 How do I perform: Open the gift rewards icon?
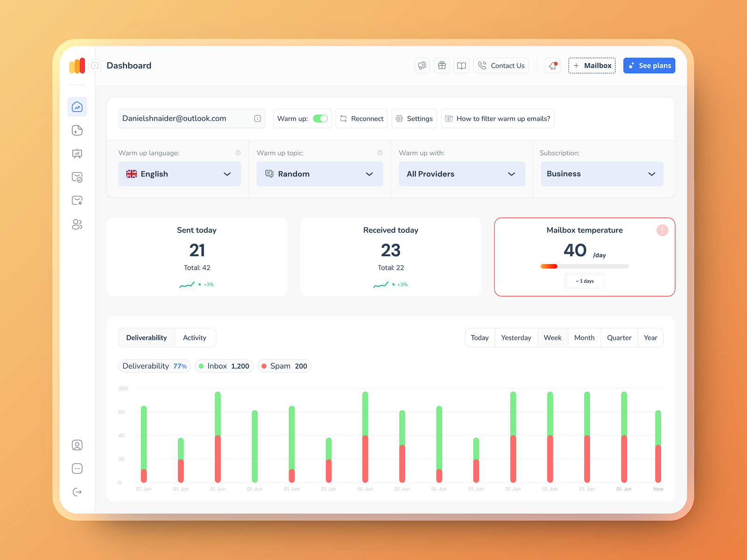[x=442, y=65]
